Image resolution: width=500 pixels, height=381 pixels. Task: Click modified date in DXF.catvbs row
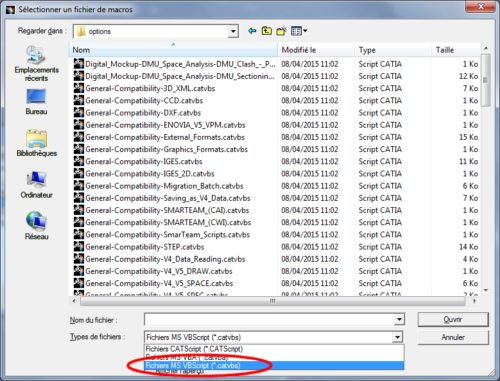tap(310, 113)
